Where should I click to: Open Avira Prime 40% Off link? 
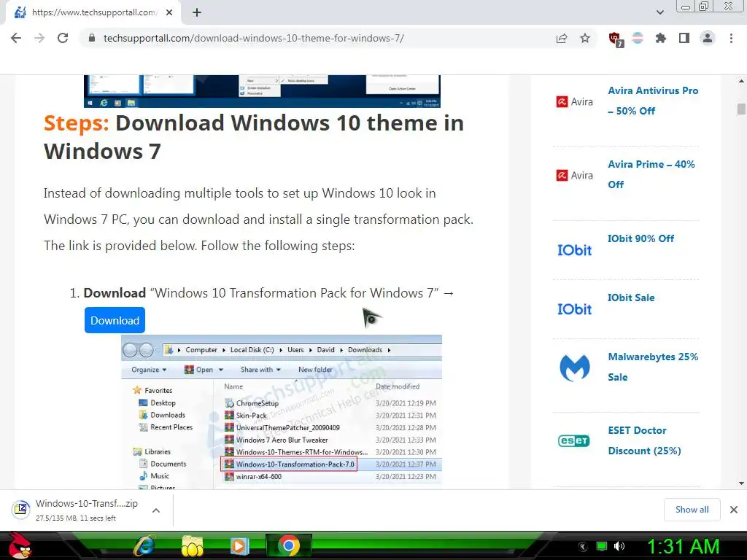651,174
